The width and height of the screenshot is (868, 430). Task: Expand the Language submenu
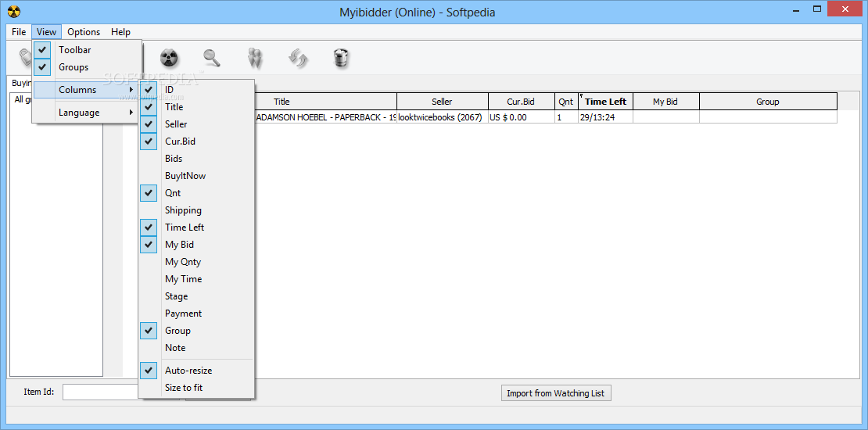click(88, 113)
